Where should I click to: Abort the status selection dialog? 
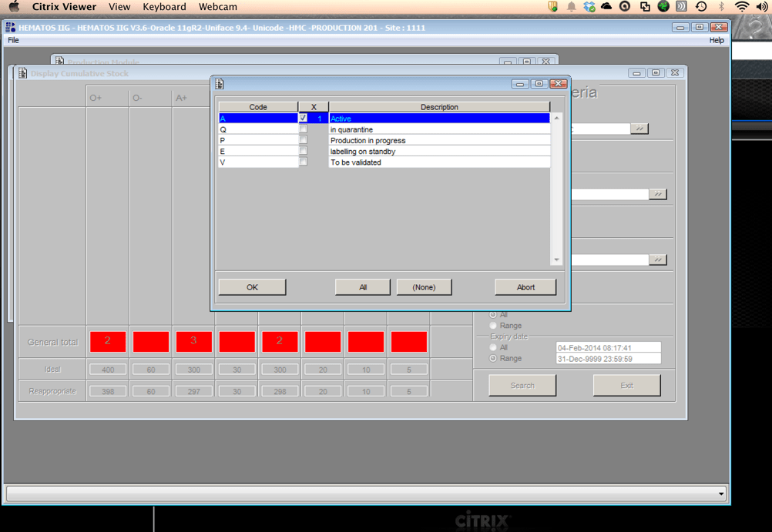coord(525,287)
